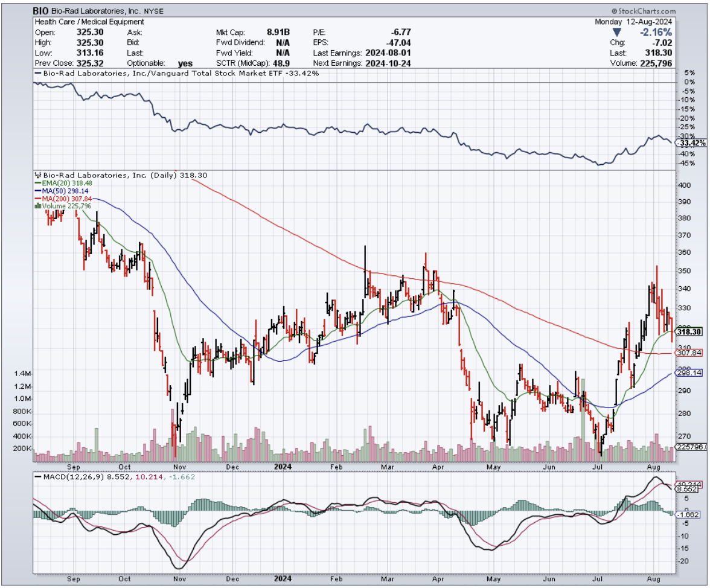
Task: Click the Volume bars icon in the legend
Action: 38,206
